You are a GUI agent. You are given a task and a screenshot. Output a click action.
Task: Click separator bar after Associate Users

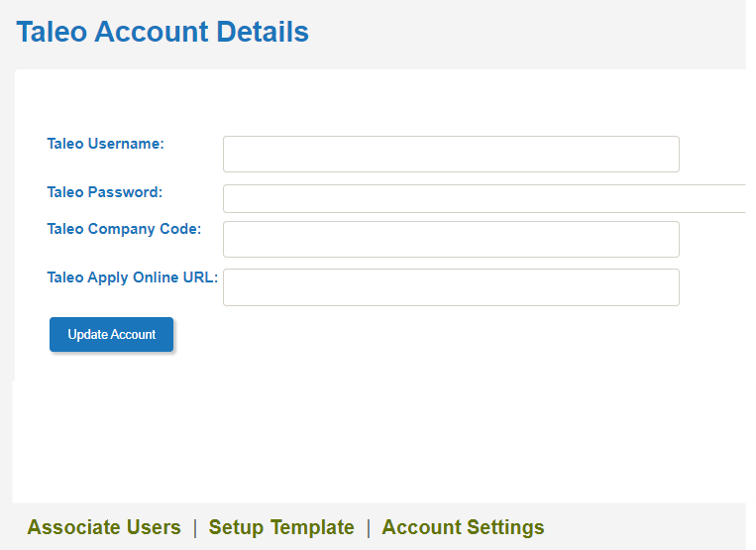pos(195,528)
